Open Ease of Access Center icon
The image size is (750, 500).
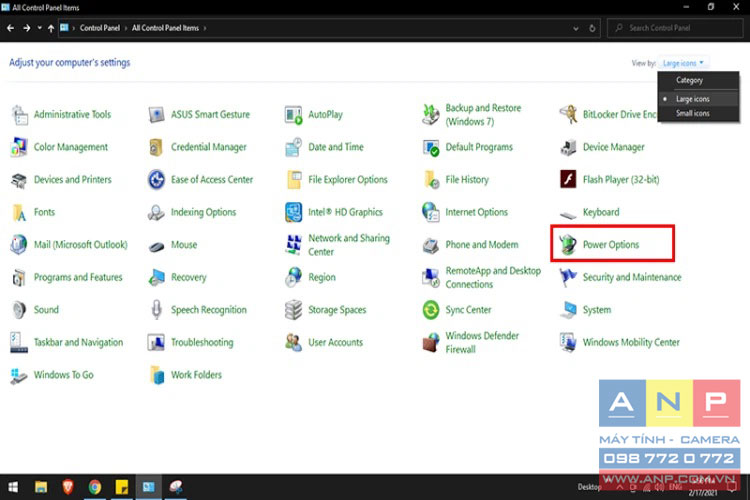point(156,180)
